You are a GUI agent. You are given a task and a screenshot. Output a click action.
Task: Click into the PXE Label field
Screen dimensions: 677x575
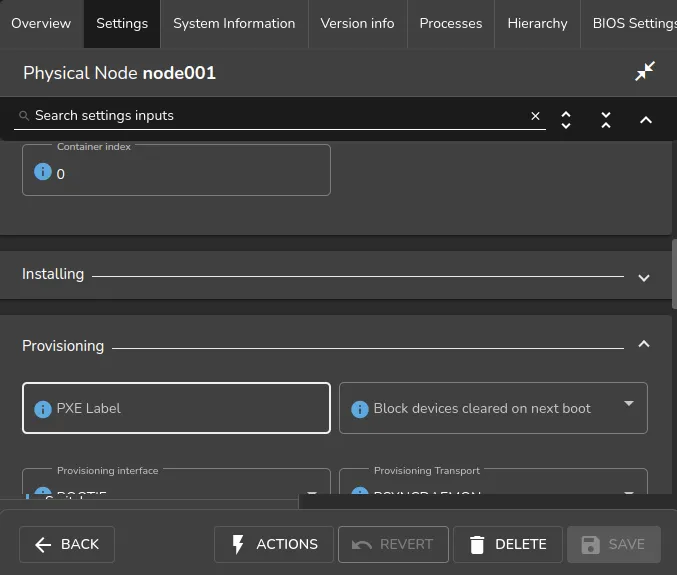176,408
